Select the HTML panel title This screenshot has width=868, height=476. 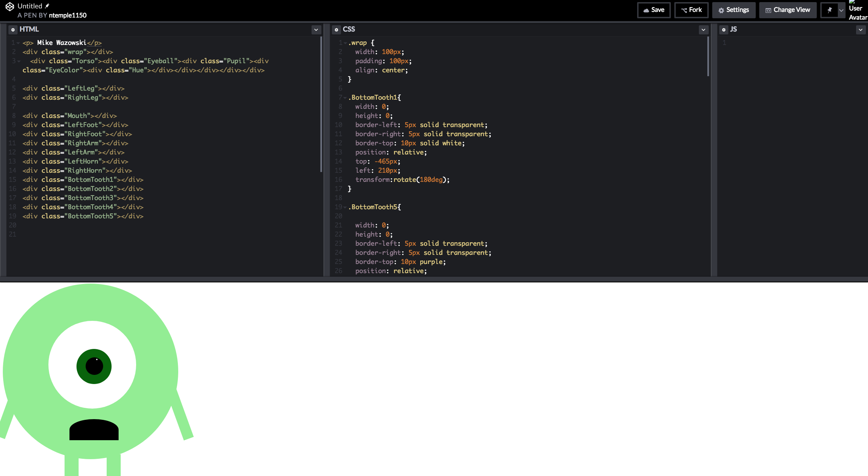pyautogui.click(x=29, y=29)
